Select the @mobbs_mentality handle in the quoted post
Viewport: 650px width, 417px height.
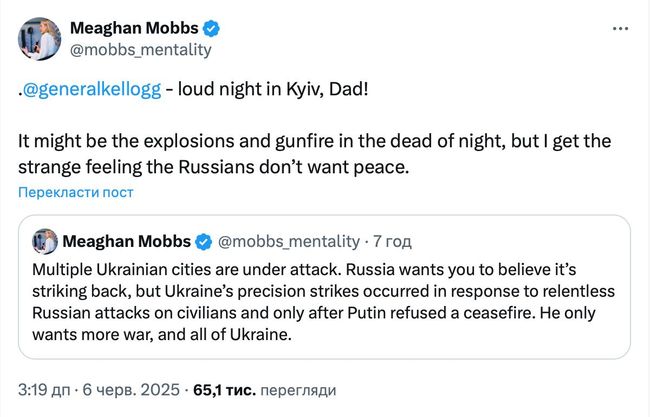point(288,242)
